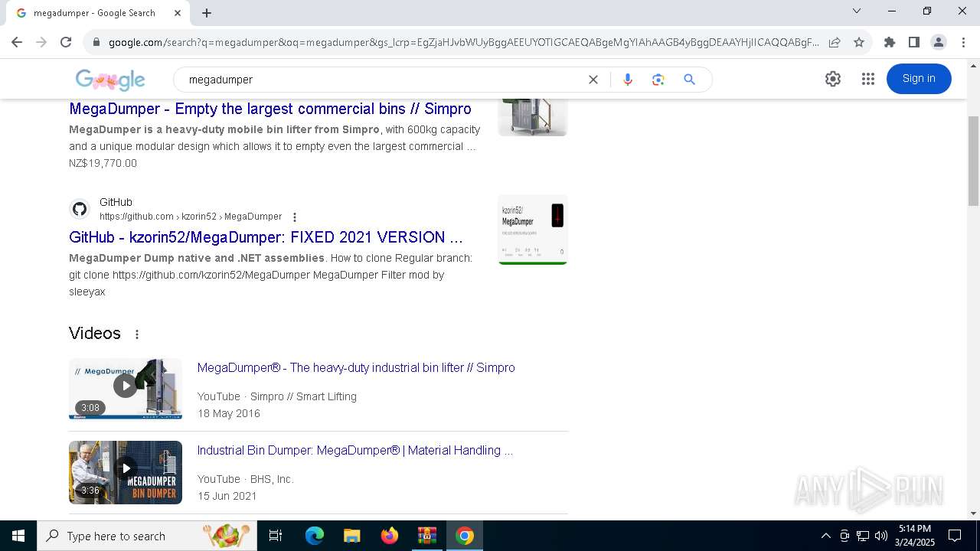
Task: Open WinRAR from taskbar
Action: coord(426,536)
